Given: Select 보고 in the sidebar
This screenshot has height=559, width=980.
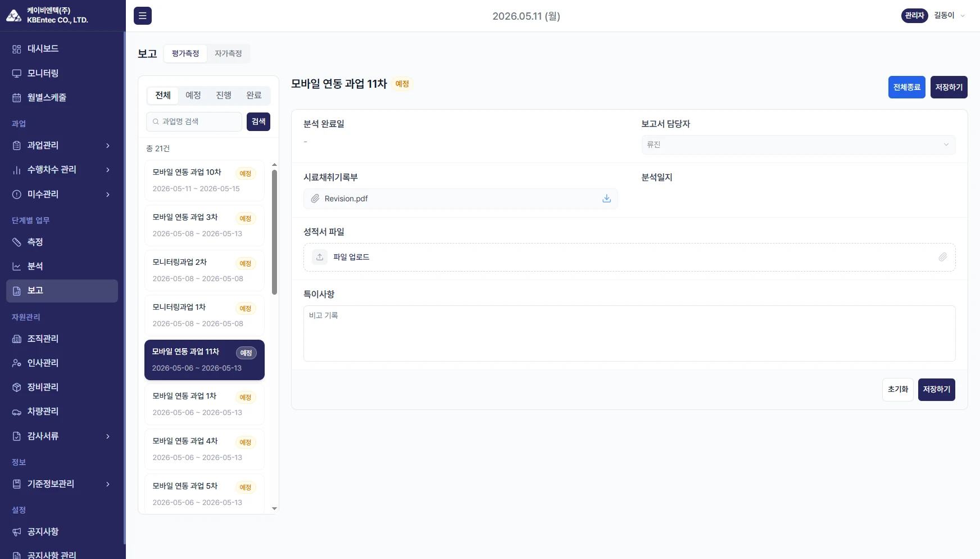Looking at the screenshot, I should [x=62, y=291].
